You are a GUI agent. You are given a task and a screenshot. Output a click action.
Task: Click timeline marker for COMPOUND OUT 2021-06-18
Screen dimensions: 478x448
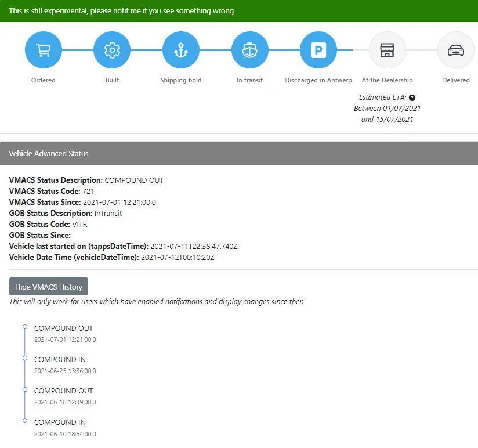[x=25, y=389]
